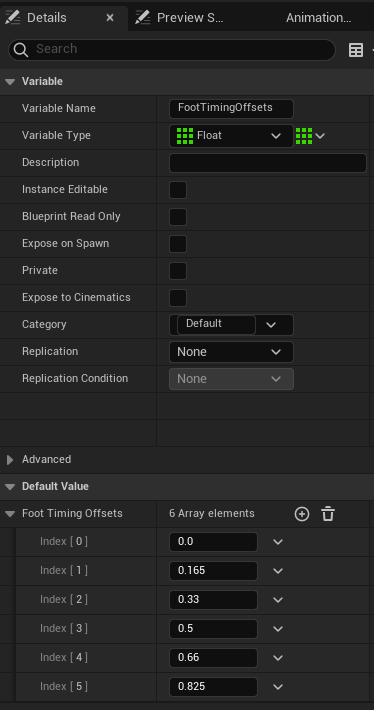Check the Expose on Spawn option

178,244
